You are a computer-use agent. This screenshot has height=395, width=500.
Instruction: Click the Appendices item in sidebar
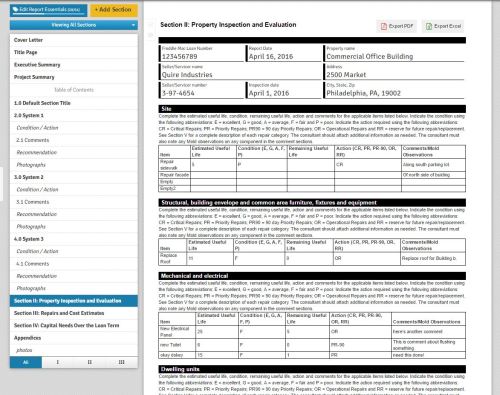point(74,338)
